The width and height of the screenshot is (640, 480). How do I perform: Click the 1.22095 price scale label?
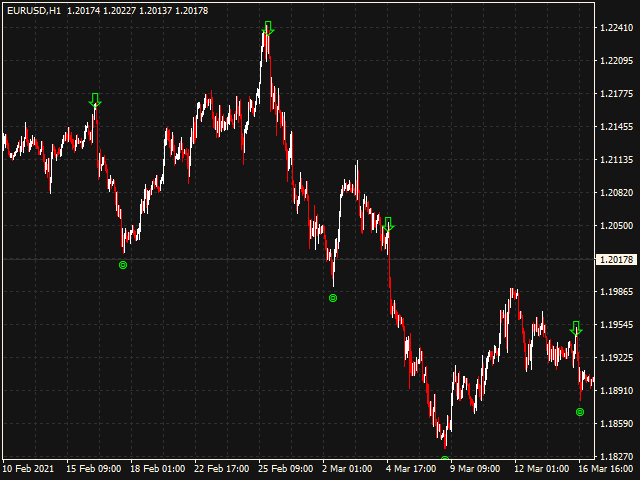pyautogui.click(x=616, y=61)
